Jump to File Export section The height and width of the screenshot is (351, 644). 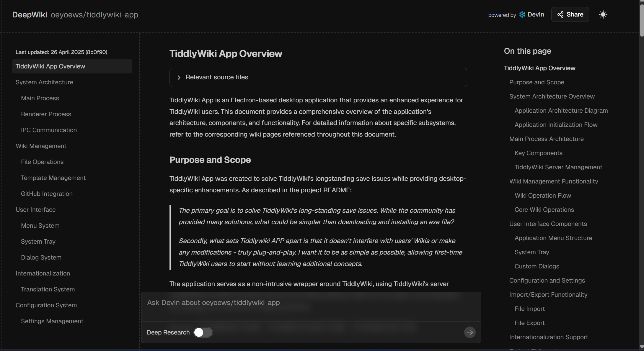[x=530, y=323]
